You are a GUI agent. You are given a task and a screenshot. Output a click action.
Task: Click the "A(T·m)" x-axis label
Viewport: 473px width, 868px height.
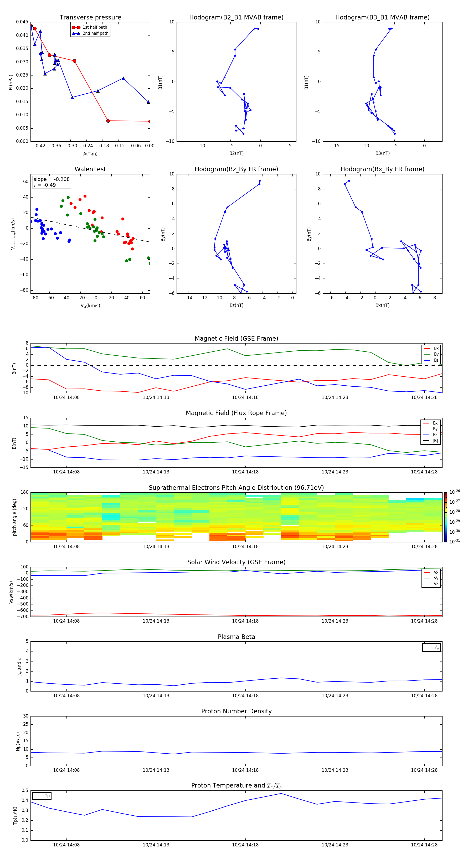(90, 154)
